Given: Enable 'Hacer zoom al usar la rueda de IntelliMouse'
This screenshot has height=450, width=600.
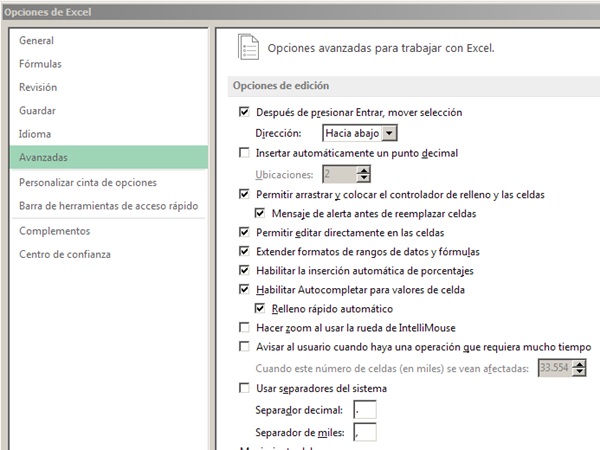Looking at the screenshot, I should tap(244, 327).
